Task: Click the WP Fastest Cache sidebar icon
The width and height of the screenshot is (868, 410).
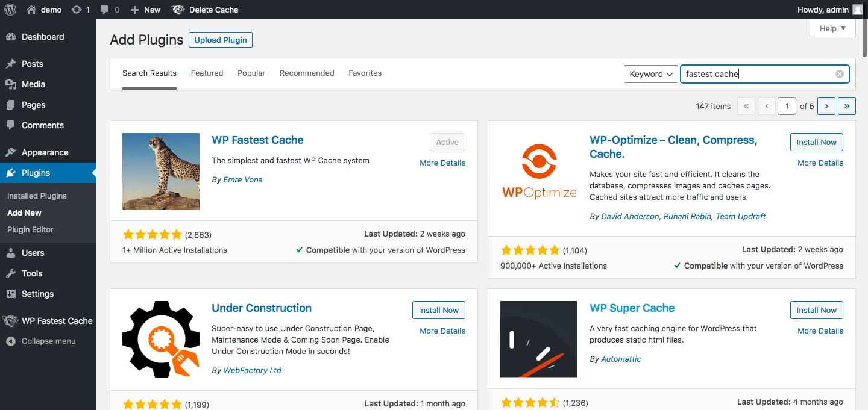Action: 10,321
